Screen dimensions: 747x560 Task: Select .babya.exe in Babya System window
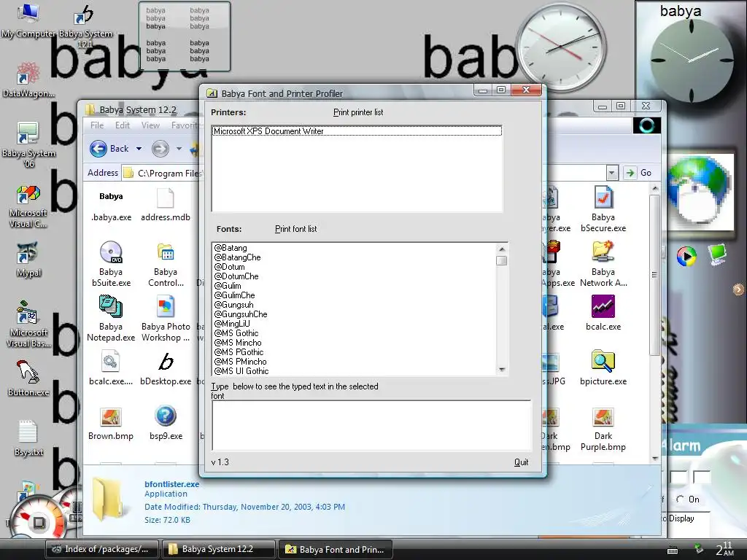(x=111, y=206)
